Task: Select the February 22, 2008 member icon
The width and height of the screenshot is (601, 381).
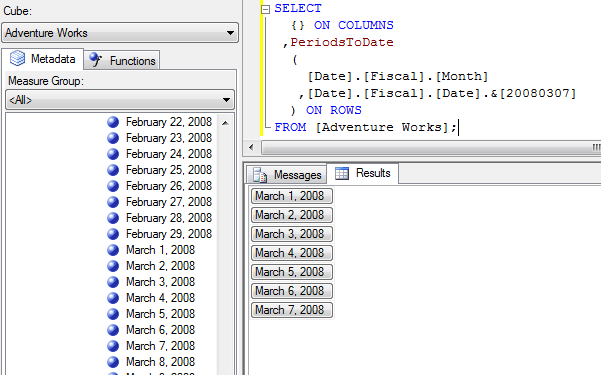Action: coord(113,122)
